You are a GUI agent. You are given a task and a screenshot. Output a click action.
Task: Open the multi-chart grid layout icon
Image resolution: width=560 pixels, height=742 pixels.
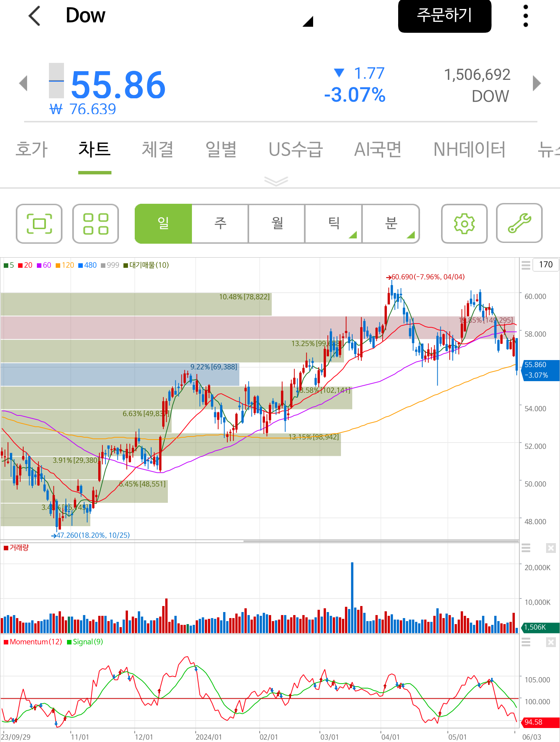click(x=96, y=224)
